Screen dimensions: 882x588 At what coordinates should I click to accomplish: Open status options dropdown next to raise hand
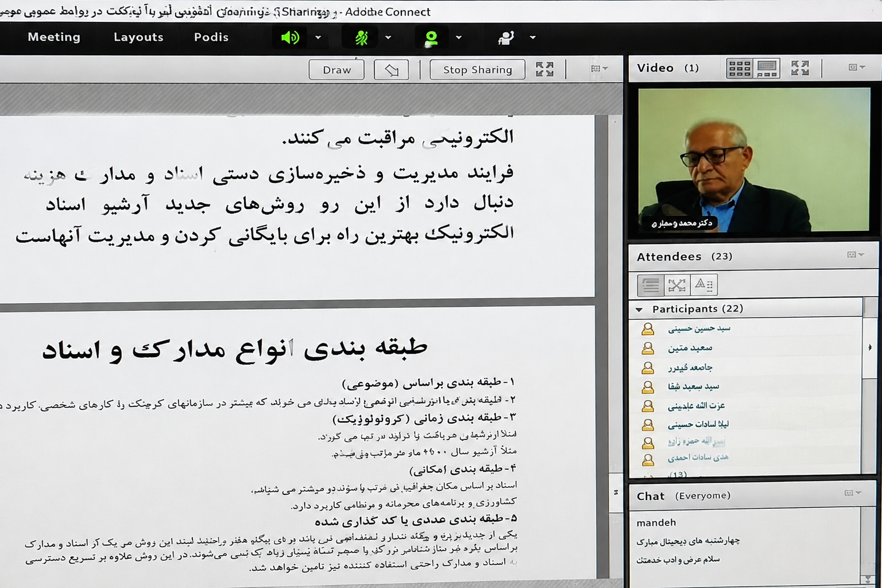point(533,38)
